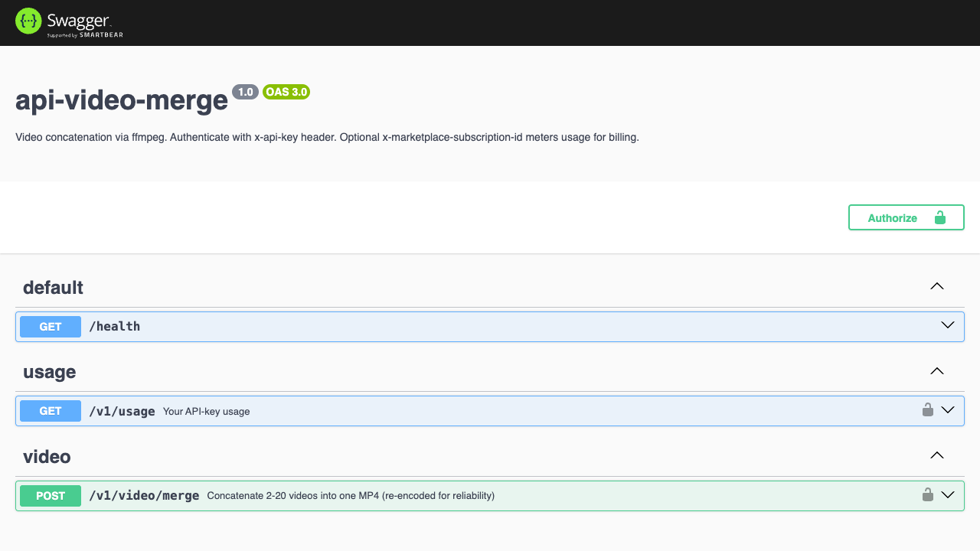Click the 'Video concatenation via ffmpeg' description text

(327, 138)
